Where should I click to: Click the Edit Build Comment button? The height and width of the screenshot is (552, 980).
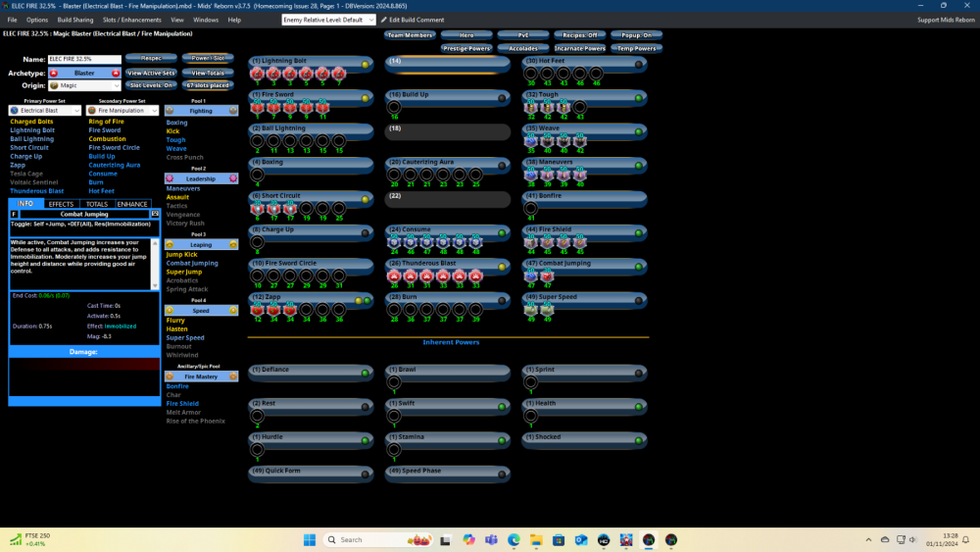(413, 20)
